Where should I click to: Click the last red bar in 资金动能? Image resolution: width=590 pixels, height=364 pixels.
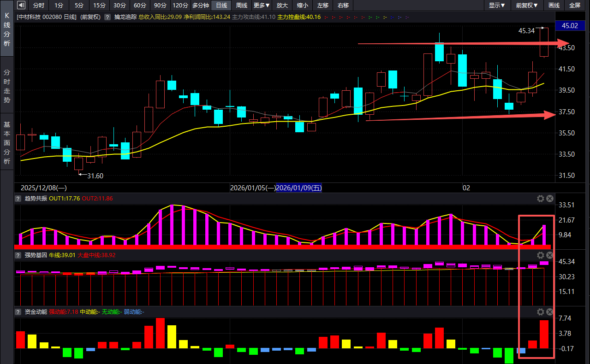(544, 334)
